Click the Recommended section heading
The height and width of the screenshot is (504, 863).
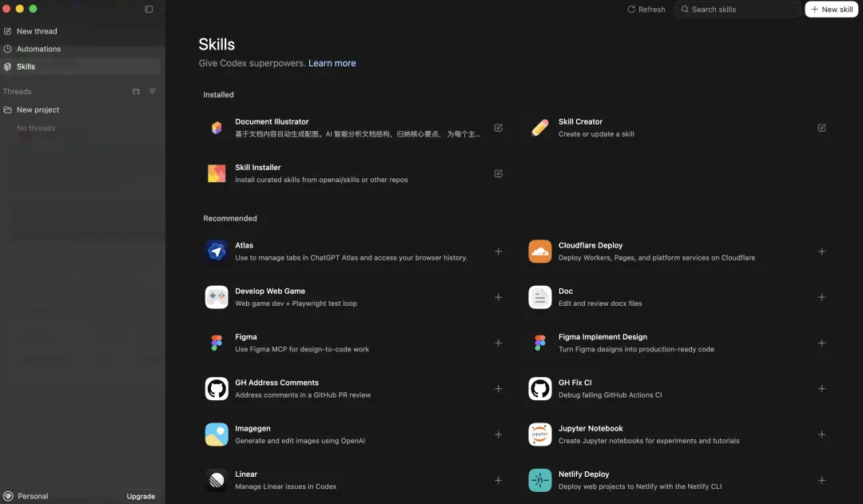coord(230,218)
